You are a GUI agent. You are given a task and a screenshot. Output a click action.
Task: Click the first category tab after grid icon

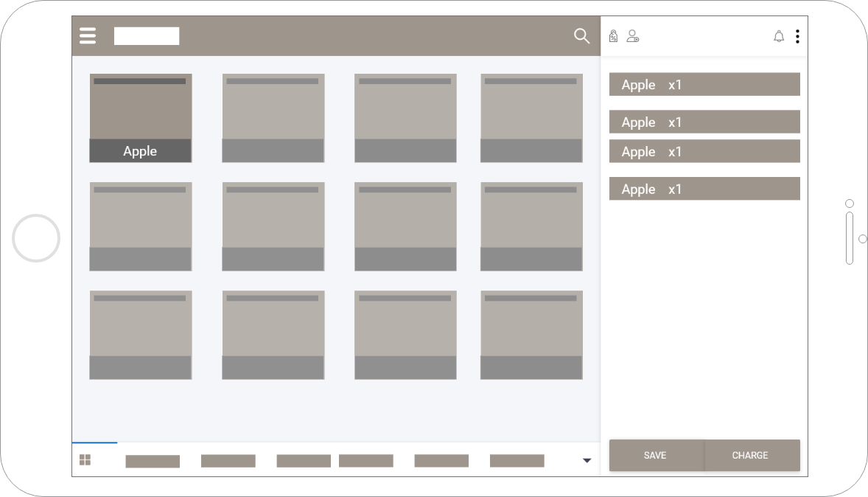(153, 461)
